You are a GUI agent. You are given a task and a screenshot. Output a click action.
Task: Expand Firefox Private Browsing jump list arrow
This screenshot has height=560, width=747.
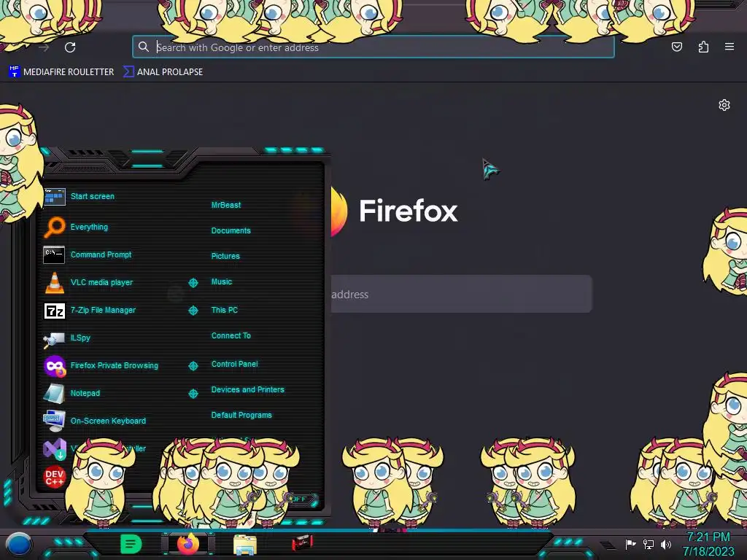click(x=193, y=366)
